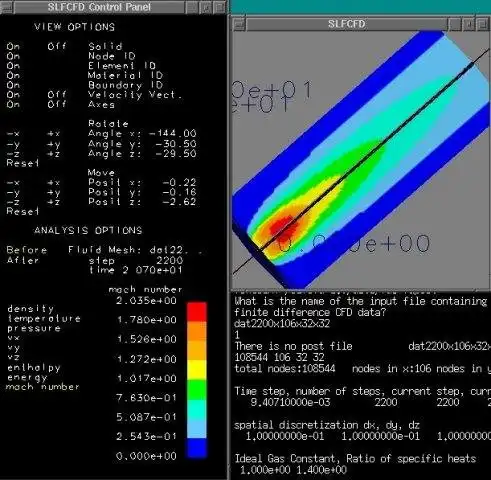Screen dimensions: 491x480
Task: Click the Posit z value -2.62
Action: pos(179,202)
